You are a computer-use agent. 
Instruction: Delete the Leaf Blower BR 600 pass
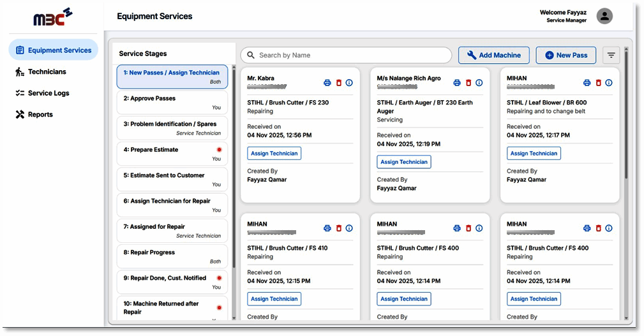pos(598,83)
